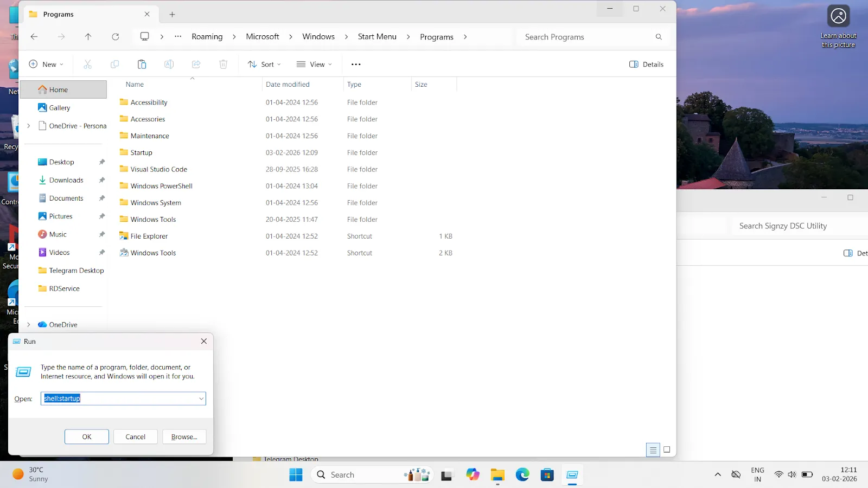The image size is (868, 488).
Task: Click Cancel in the Run dialog
Action: 136,437
